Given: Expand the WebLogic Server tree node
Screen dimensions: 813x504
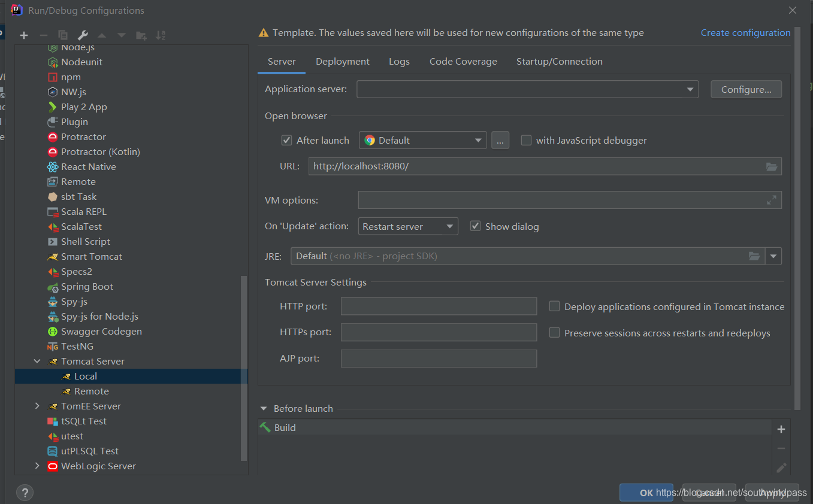Looking at the screenshot, I should [37, 466].
